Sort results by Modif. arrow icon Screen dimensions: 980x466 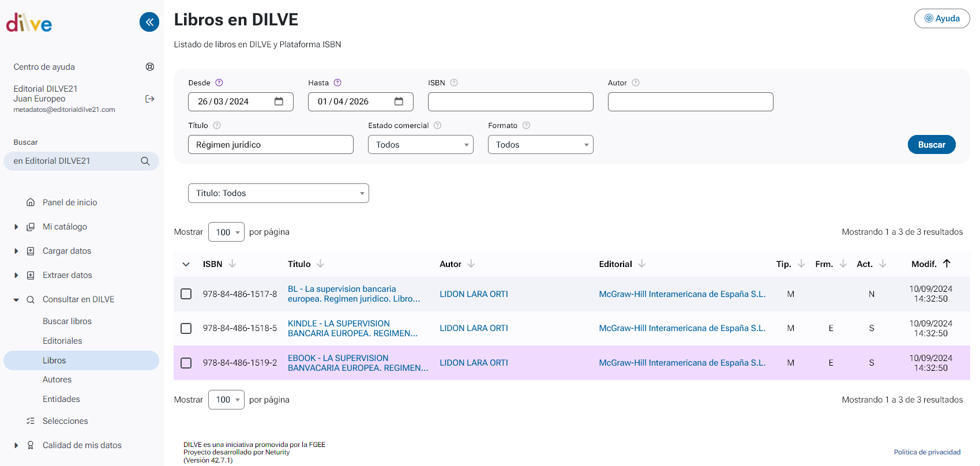pyautogui.click(x=947, y=264)
